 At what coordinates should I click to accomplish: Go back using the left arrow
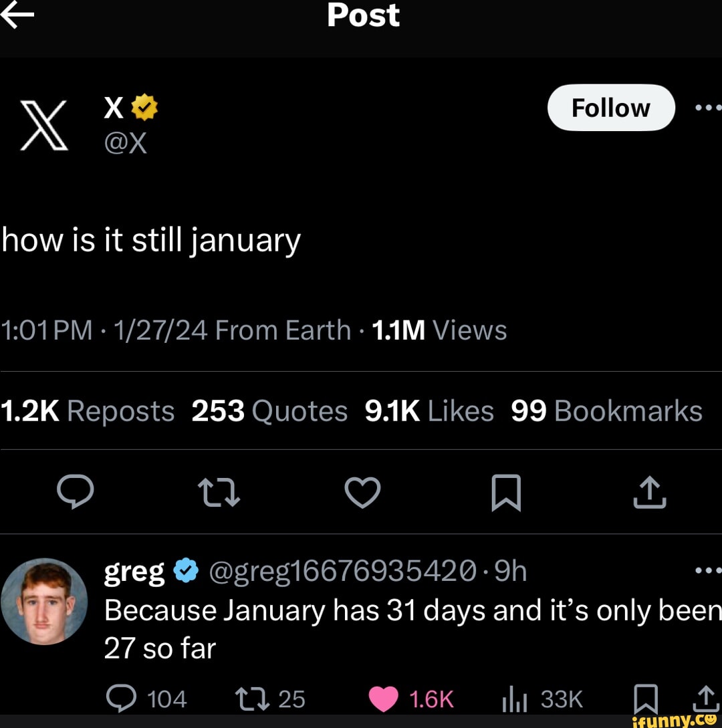[x=17, y=17]
